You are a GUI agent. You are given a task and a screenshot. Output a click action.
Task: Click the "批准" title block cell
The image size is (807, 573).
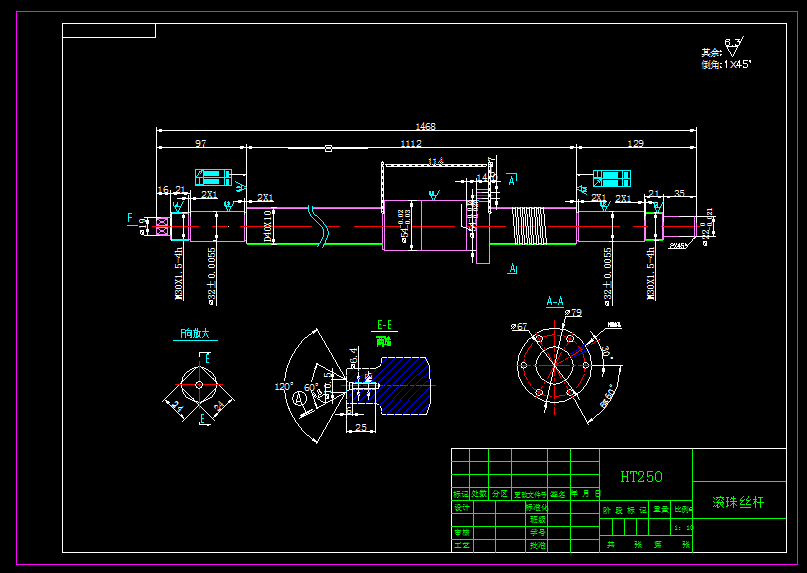pos(538,545)
